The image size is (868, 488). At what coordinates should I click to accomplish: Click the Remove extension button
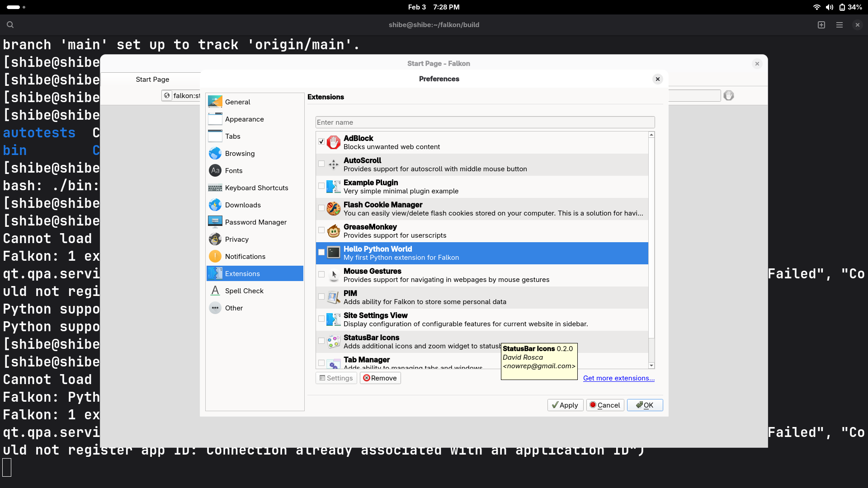380,378
